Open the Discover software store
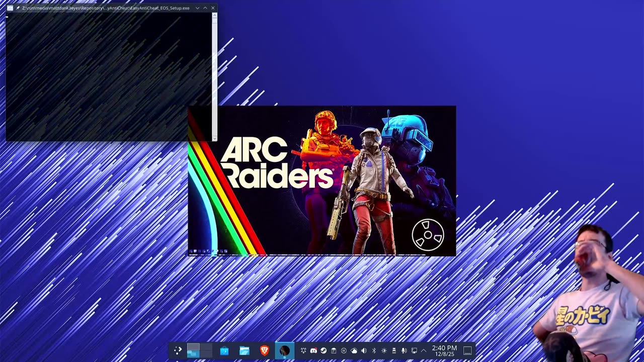Viewport: 644px width, 362px height. point(224,350)
